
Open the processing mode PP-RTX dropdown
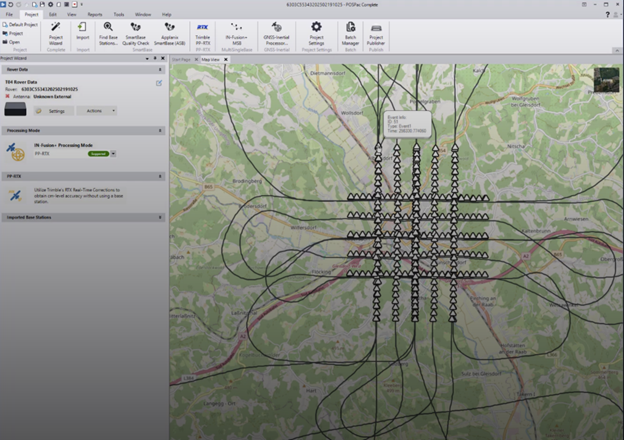(x=114, y=154)
